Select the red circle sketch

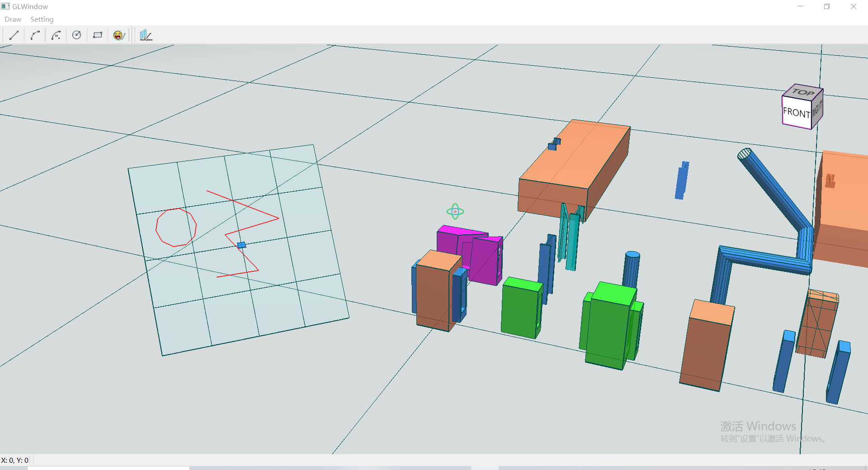176,227
